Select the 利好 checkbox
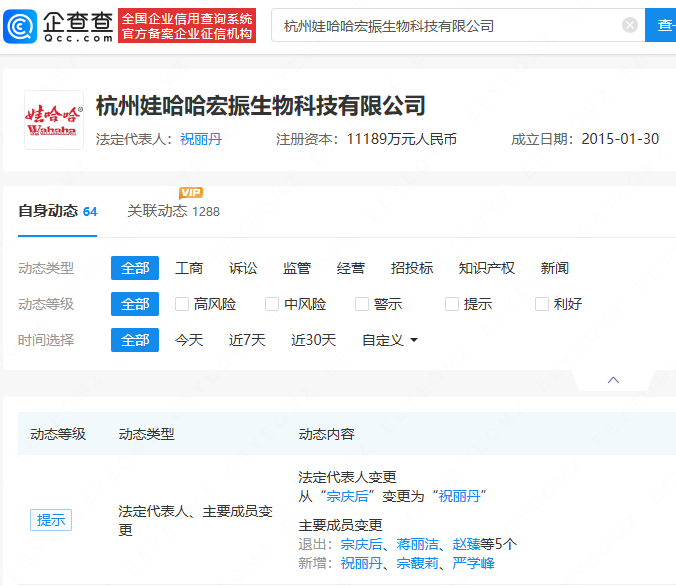676x586 pixels. pyautogui.click(x=542, y=304)
